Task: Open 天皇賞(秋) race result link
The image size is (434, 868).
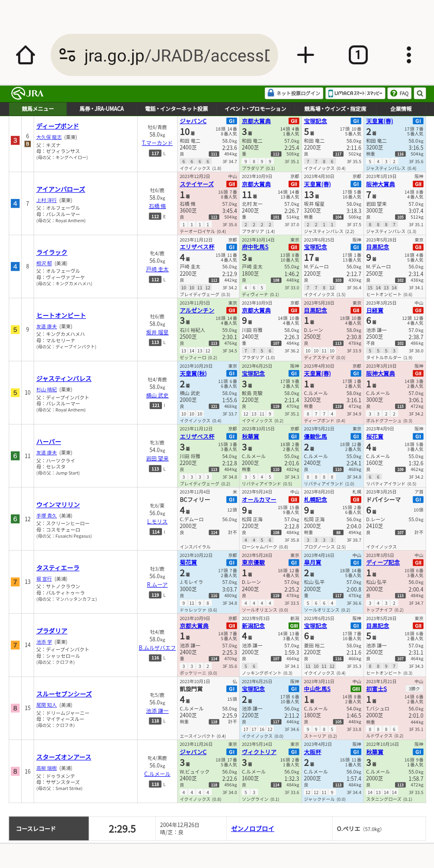Action: click(x=193, y=373)
